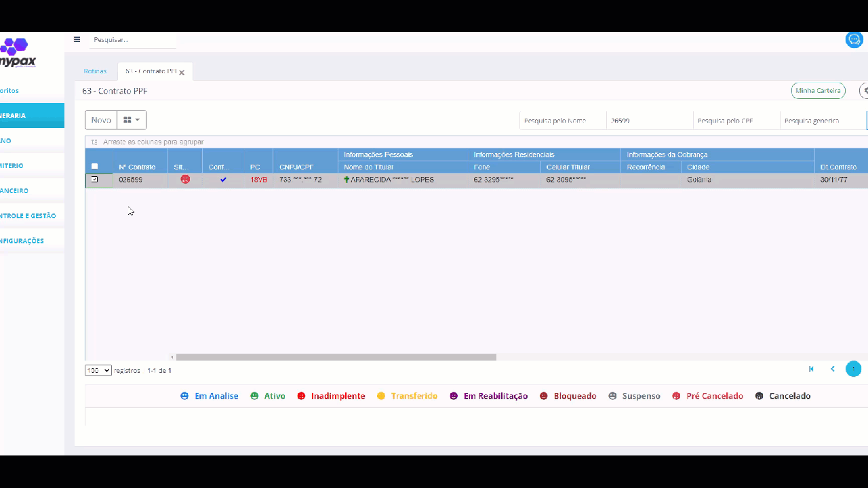
Task: Open the Configurações sidebar menu item
Action: pyautogui.click(x=32, y=241)
